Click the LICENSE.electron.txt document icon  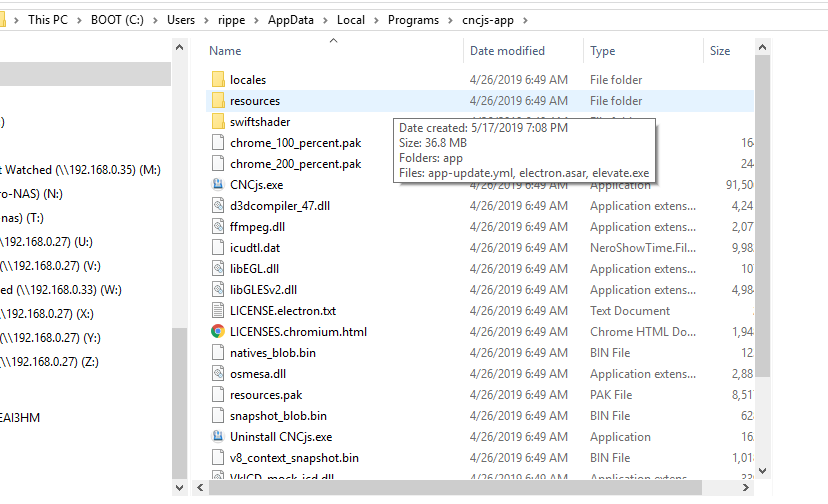pos(218,311)
